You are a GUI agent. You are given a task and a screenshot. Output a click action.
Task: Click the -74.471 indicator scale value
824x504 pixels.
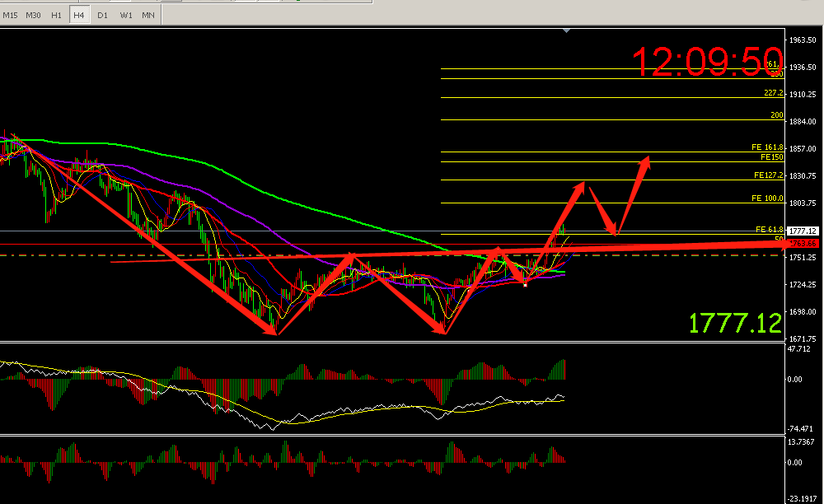pos(800,429)
